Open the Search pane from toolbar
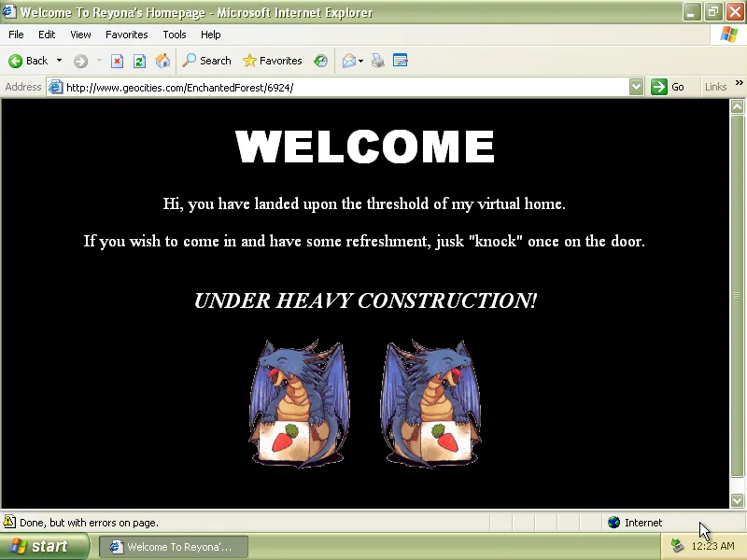The width and height of the screenshot is (747, 560). click(x=206, y=61)
